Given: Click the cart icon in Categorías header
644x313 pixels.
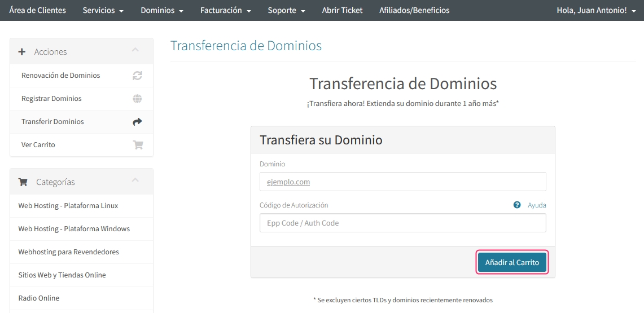Looking at the screenshot, I should click(x=23, y=182).
